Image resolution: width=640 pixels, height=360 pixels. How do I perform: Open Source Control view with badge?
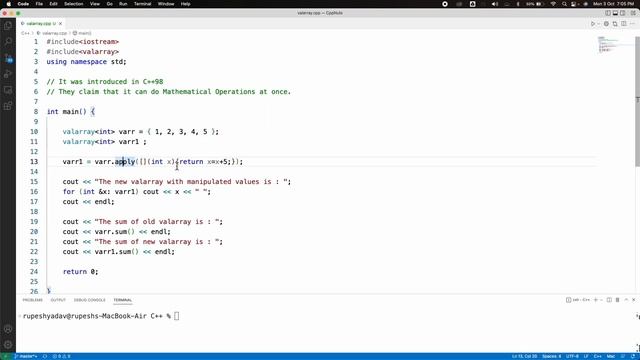tap(8, 58)
